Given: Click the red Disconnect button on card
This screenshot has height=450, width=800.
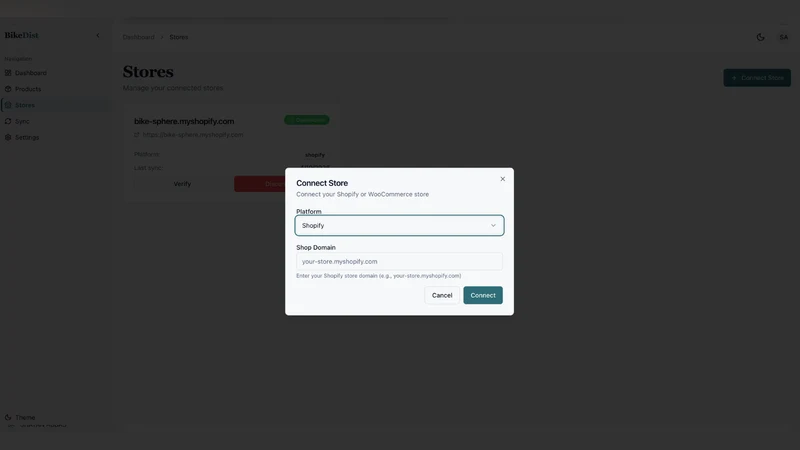Looking at the screenshot, I should [x=260, y=184].
